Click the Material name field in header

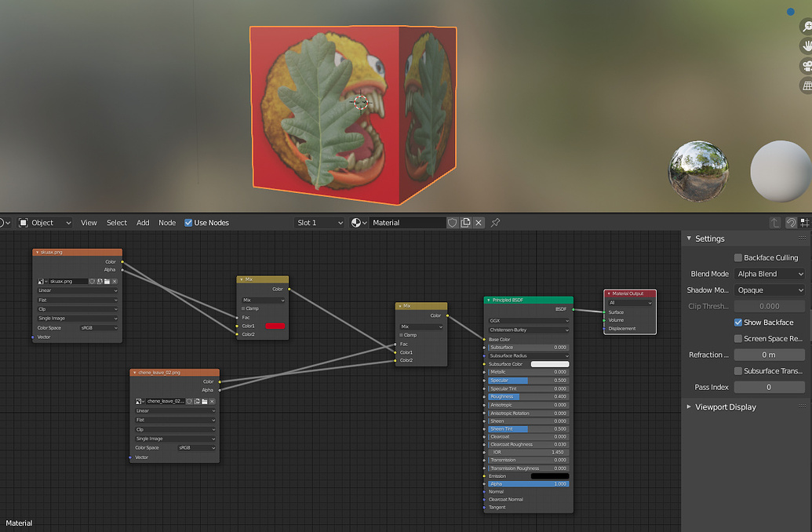click(x=407, y=223)
